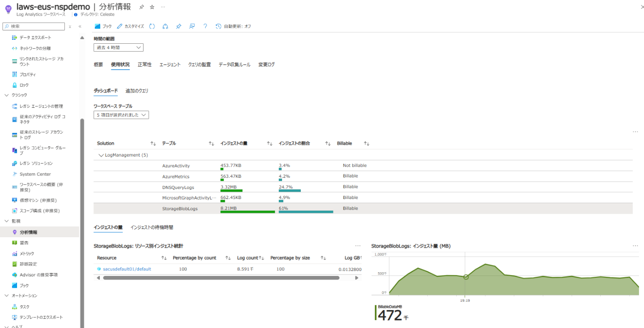The image size is (644, 328).
Task: Sort table by インジェストの量 column arrows
Action: tap(270, 144)
